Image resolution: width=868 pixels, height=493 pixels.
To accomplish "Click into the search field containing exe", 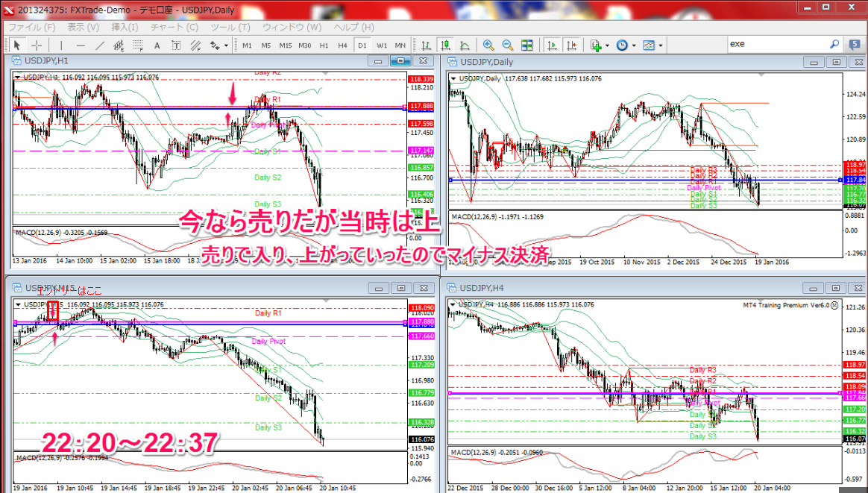I will pyautogui.click(x=776, y=44).
